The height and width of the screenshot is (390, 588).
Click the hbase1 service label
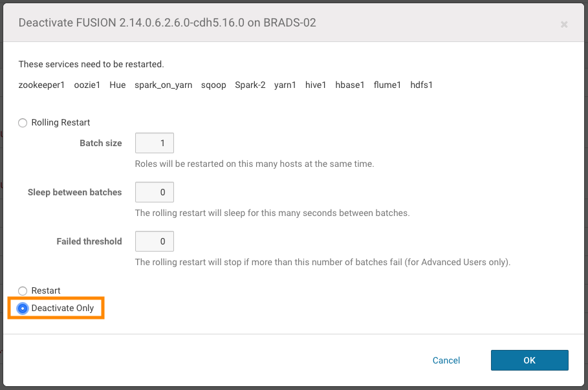click(x=349, y=85)
